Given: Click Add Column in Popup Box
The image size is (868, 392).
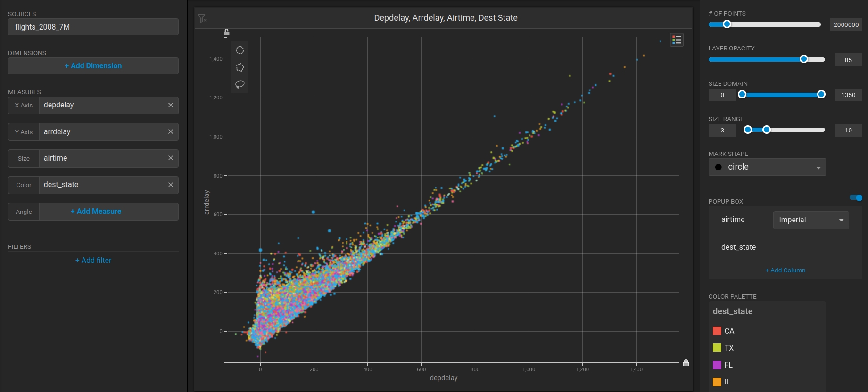Looking at the screenshot, I should [x=785, y=270].
